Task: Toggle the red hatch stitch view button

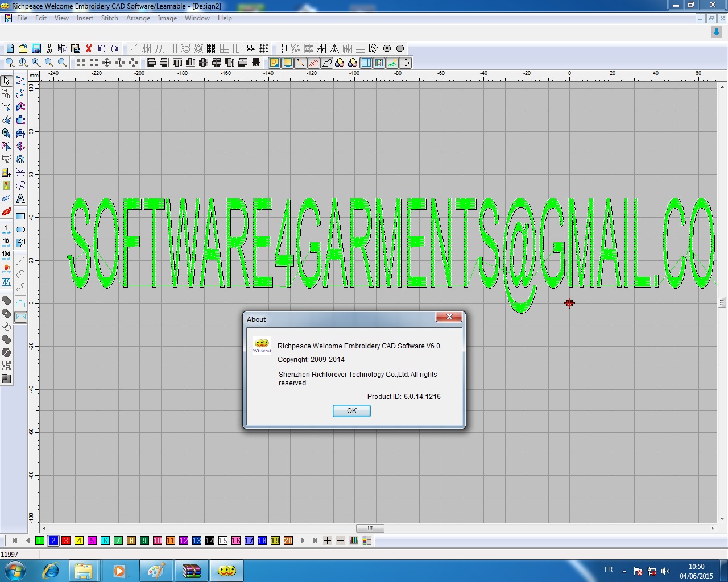Action: (x=314, y=63)
